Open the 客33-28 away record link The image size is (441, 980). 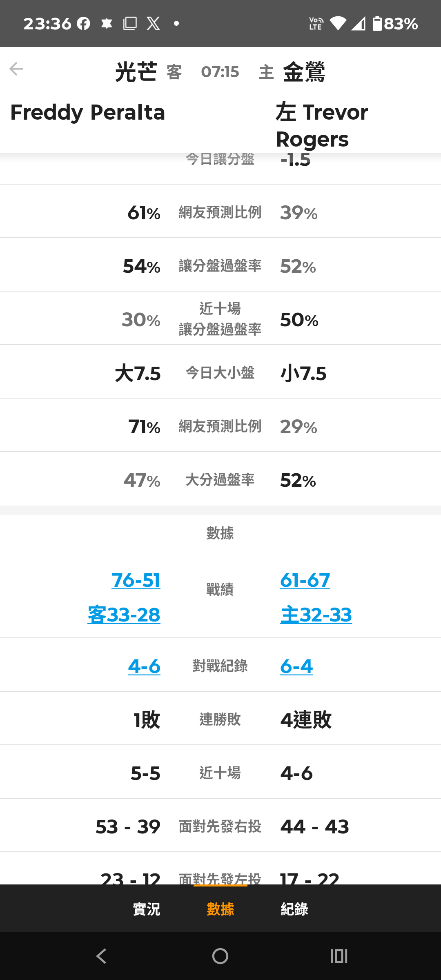124,615
